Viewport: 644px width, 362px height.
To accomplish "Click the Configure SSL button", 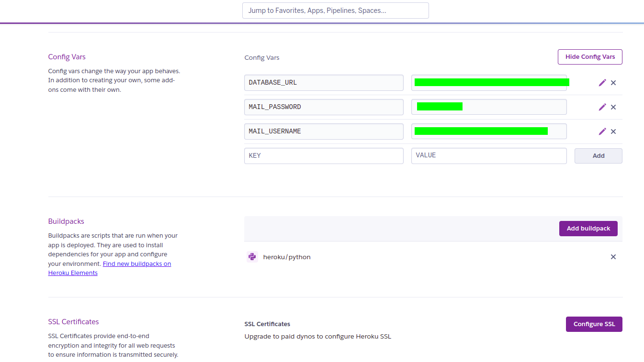I will pyautogui.click(x=594, y=324).
